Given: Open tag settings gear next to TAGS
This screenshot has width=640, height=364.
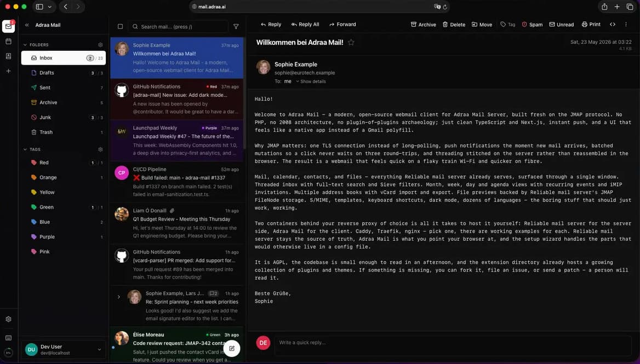Looking at the screenshot, I should point(100,149).
